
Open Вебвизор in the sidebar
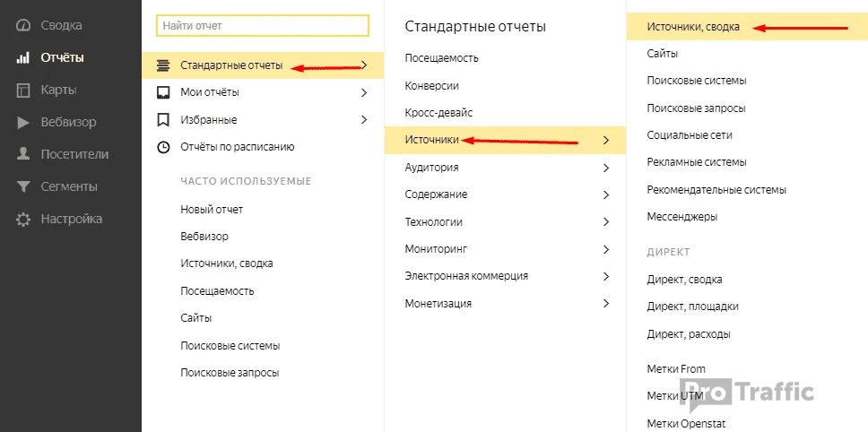(69, 122)
